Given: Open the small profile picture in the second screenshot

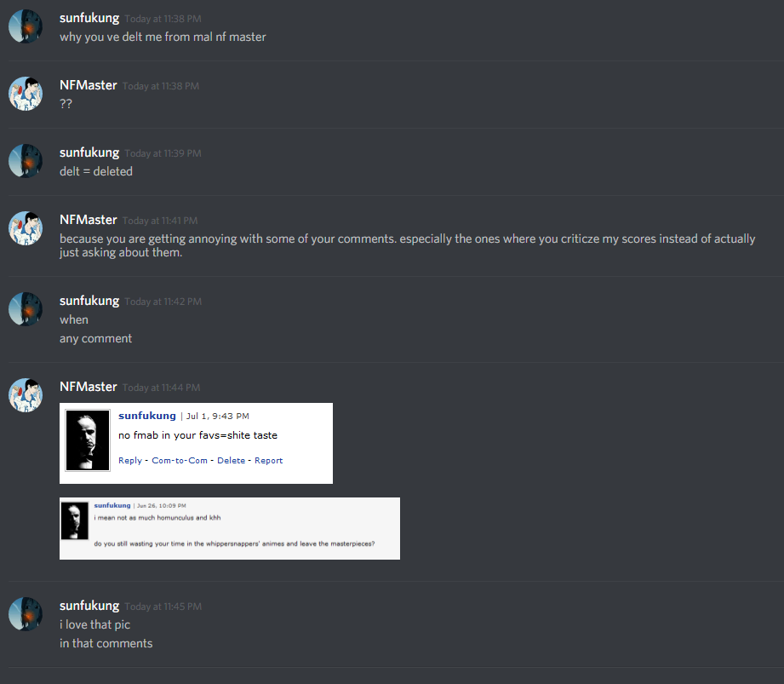Looking at the screenshot, I should click(75, 521).
